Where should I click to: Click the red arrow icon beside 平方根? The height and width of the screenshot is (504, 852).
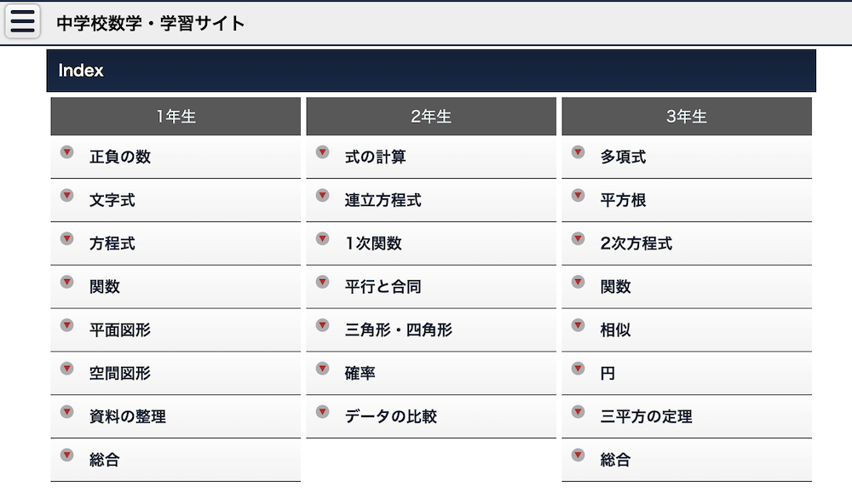click(x=578, y=196)
